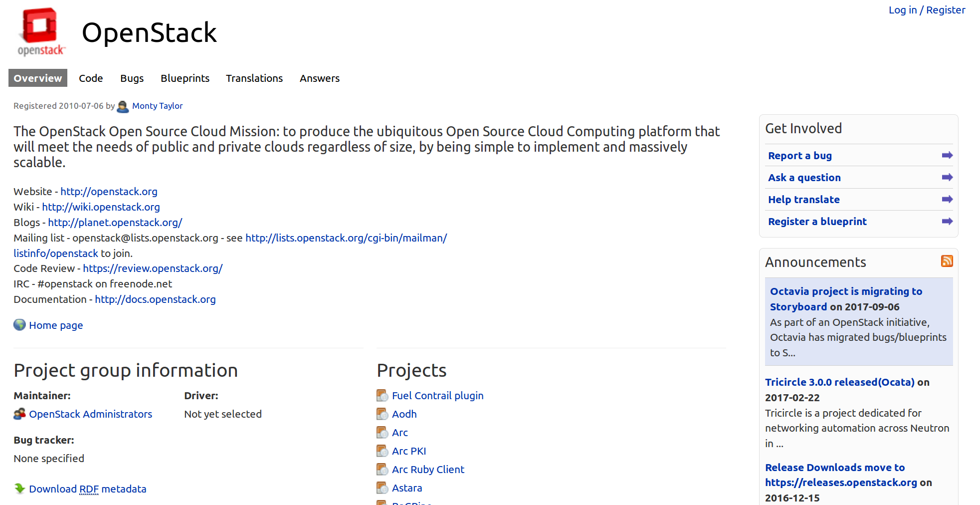Viewport: 980px width, 505px height.
Task: Switch to the Bugs tab
Action: click(132, 78)
